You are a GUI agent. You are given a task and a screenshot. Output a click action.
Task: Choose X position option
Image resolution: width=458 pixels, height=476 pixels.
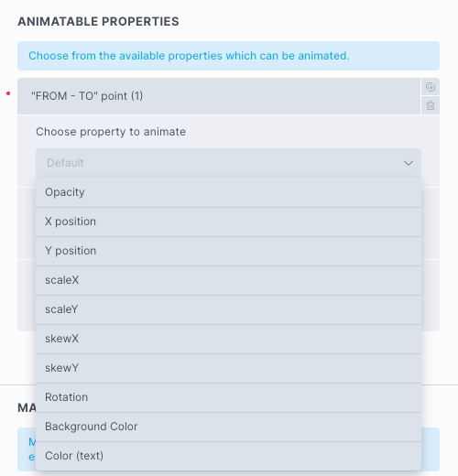click(x=228, y=222)
